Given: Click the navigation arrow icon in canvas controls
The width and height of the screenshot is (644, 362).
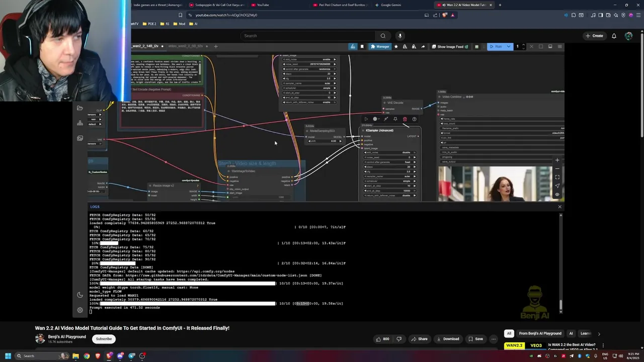Looking at the screenshot, I should (x=557, y=186).
